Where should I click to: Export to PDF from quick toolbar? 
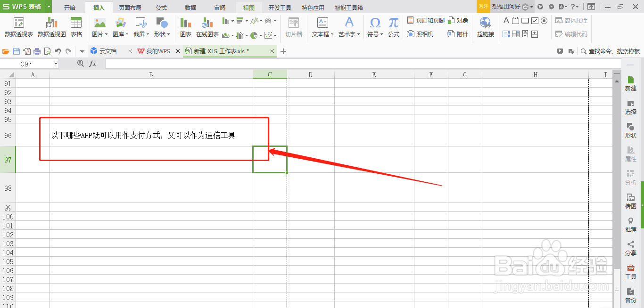(x=27, y=51)
